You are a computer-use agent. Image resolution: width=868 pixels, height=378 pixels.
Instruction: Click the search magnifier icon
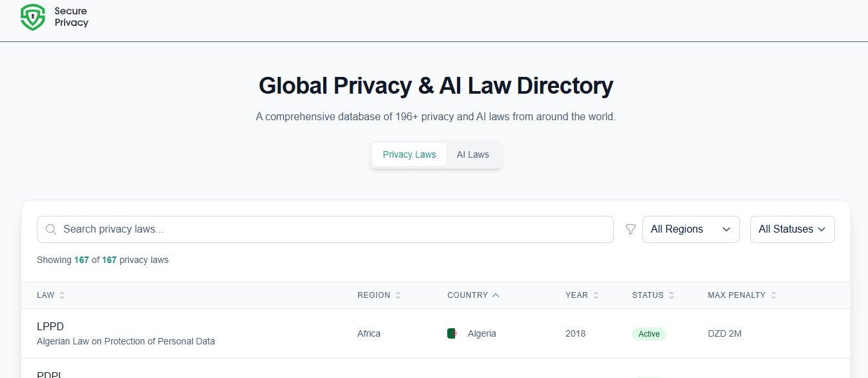(x=52, y=229)
